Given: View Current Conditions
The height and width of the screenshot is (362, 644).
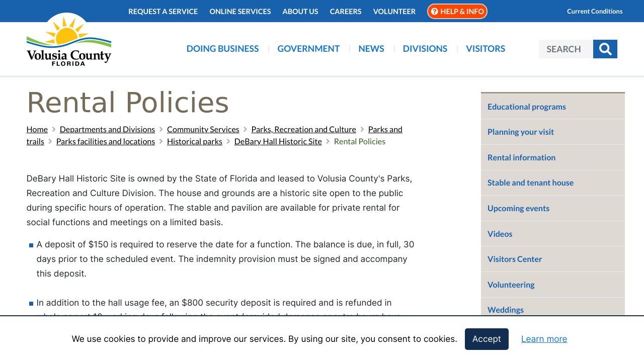Looking at the screenshot, I should 595,11.
